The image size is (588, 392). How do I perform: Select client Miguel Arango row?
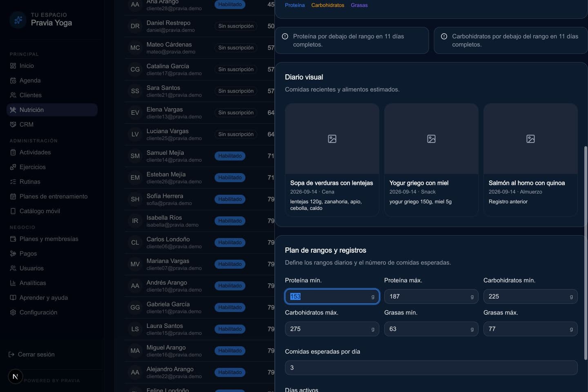tap(199, 351)
